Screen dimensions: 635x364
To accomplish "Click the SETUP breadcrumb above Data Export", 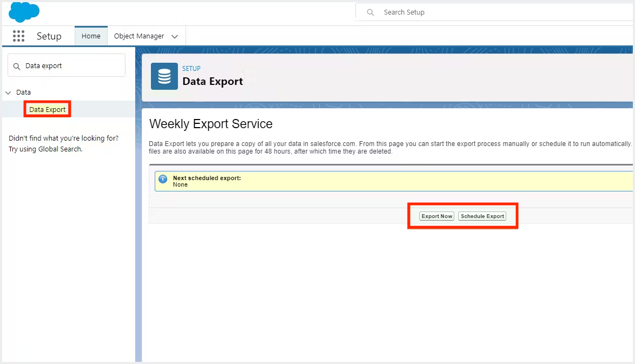I will (x=191, y=69).
